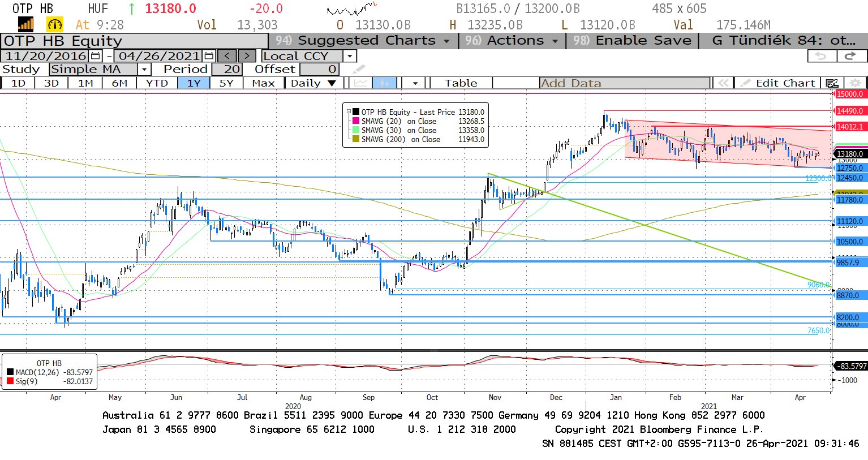This screenshot has height=460, width=868.
Task: Step the date range forward
Action: [247, 56]
